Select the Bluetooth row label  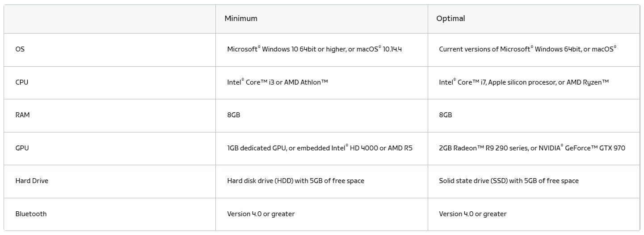31,214
